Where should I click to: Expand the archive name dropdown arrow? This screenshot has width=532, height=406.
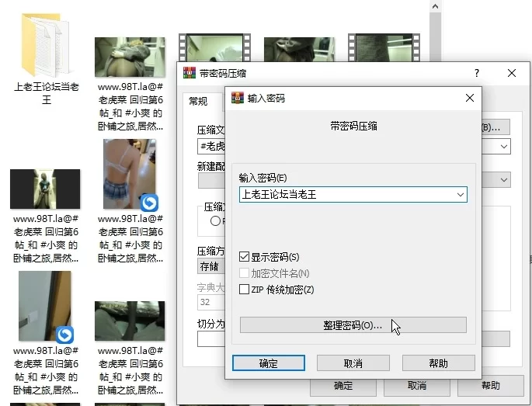(x=504, y=147)
